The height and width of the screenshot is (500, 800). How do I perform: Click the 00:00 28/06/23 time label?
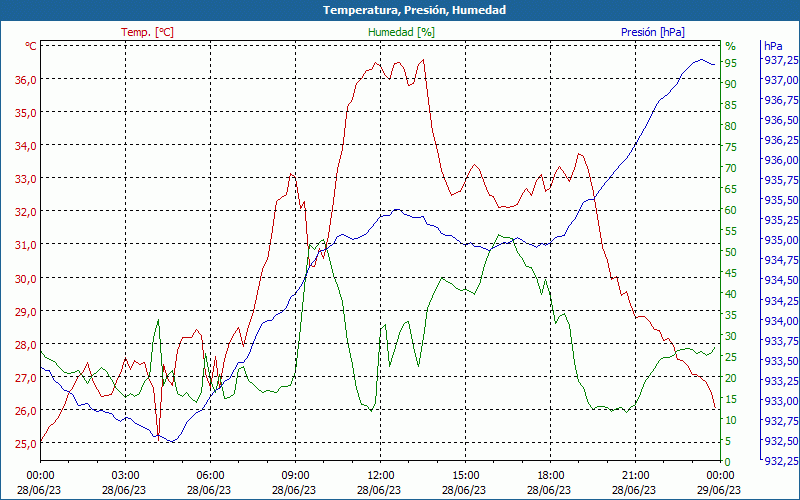(39, 483)
